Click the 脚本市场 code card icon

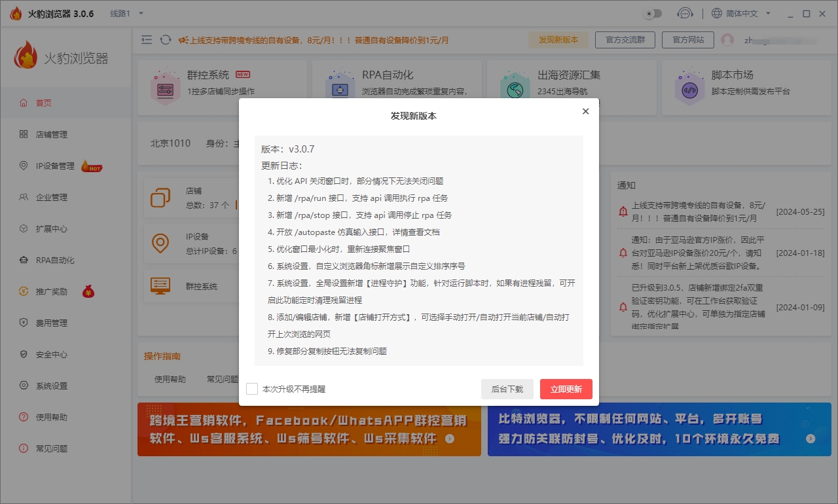690,86
